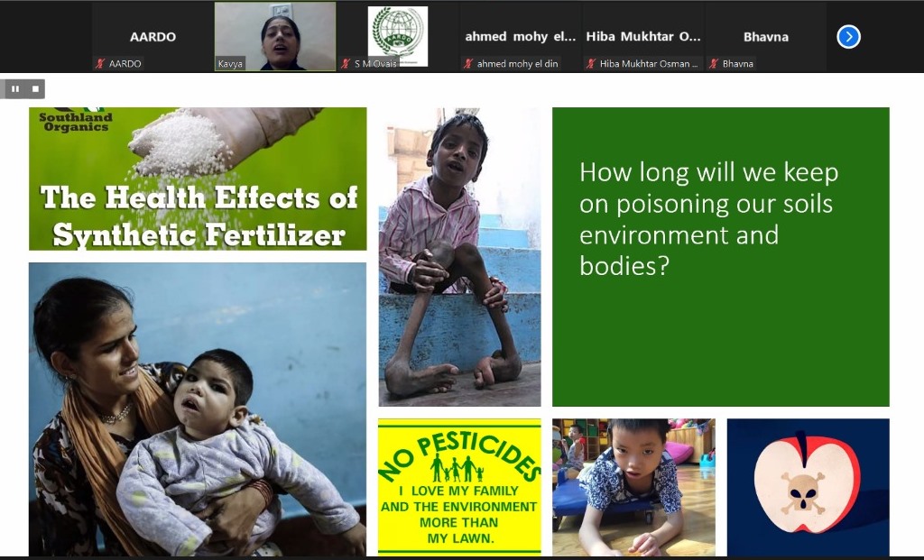Viewport: 924px width, 560px height.
Task: Select Kavya's video thumbnail
Action: [275, 36]
